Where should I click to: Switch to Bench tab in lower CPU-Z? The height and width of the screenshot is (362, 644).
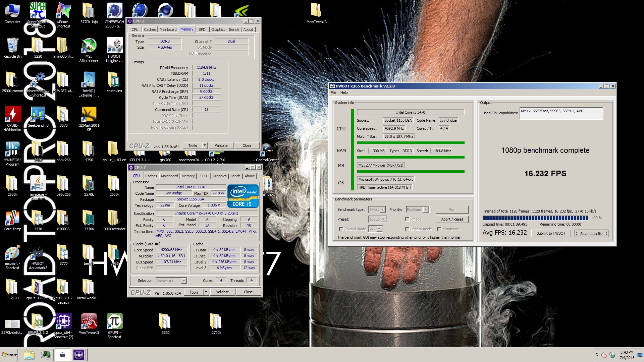click(x=235, y=176)
